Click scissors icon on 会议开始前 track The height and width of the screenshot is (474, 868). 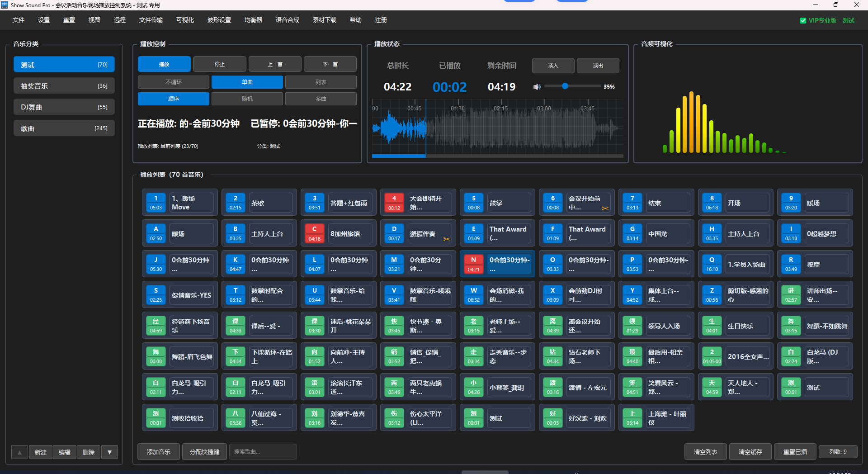[605, 209]
